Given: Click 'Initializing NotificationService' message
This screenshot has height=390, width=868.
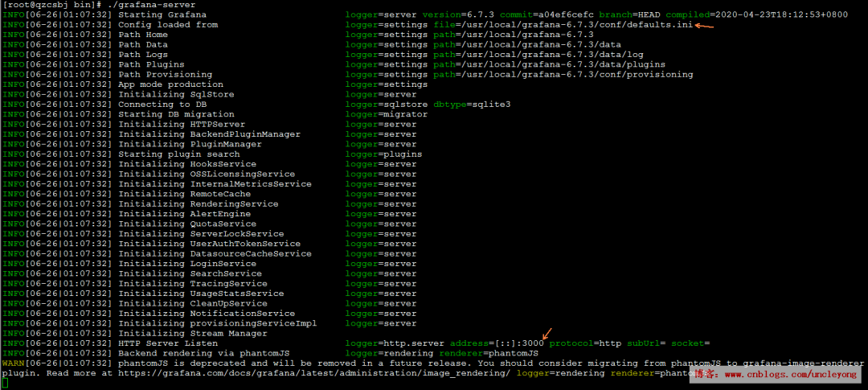Looking at the screenshot, I should pyautogui.click(x=207, y=314).
